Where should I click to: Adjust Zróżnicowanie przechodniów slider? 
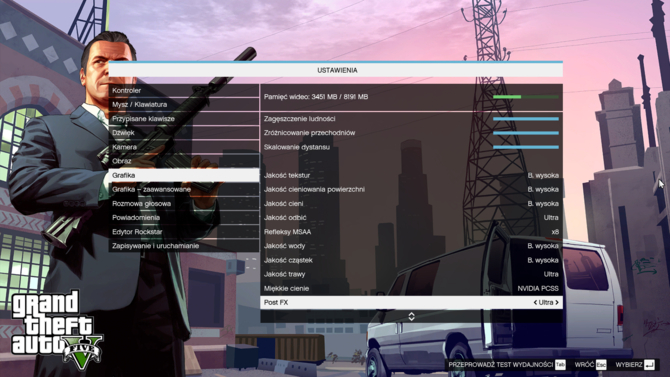(x=526, y=133)
